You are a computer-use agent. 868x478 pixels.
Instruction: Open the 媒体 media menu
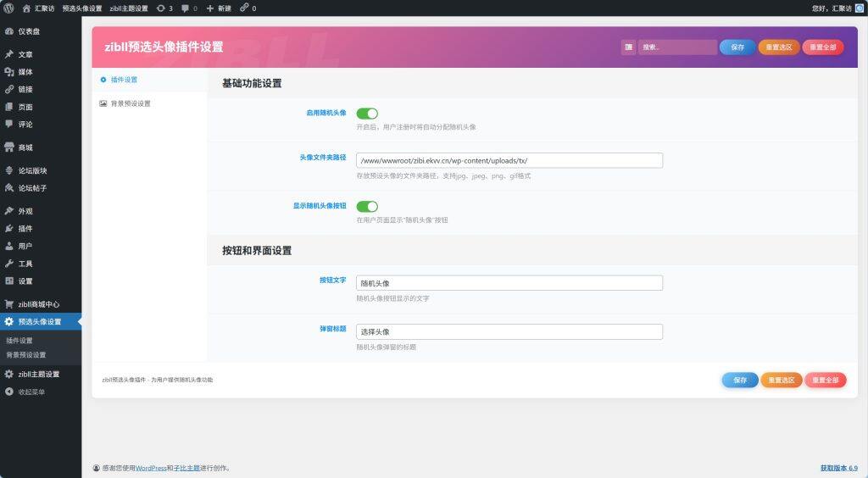[x=41, y=72]
